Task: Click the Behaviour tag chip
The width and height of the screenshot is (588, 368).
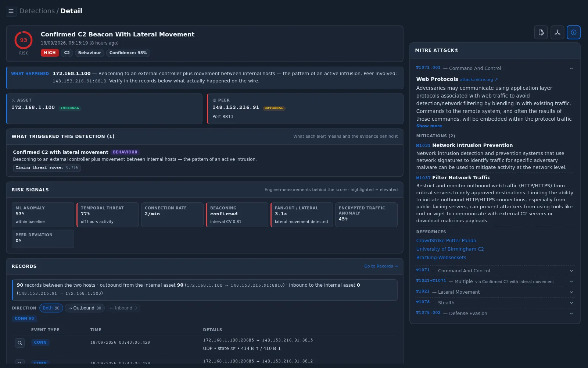Action: [89, 53]
